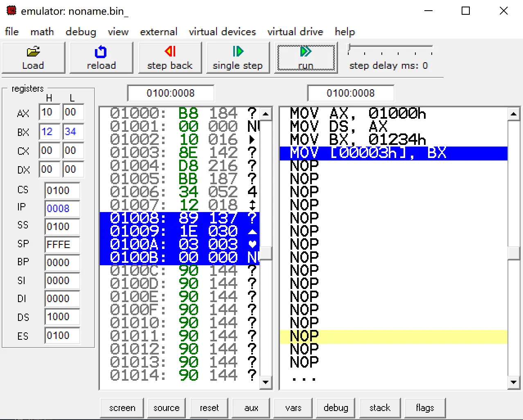The height and width of the screenshot is (420, 523).
Task: Select memory row 01008: 89
Action: pyautogui.click(x=180, y=218)
